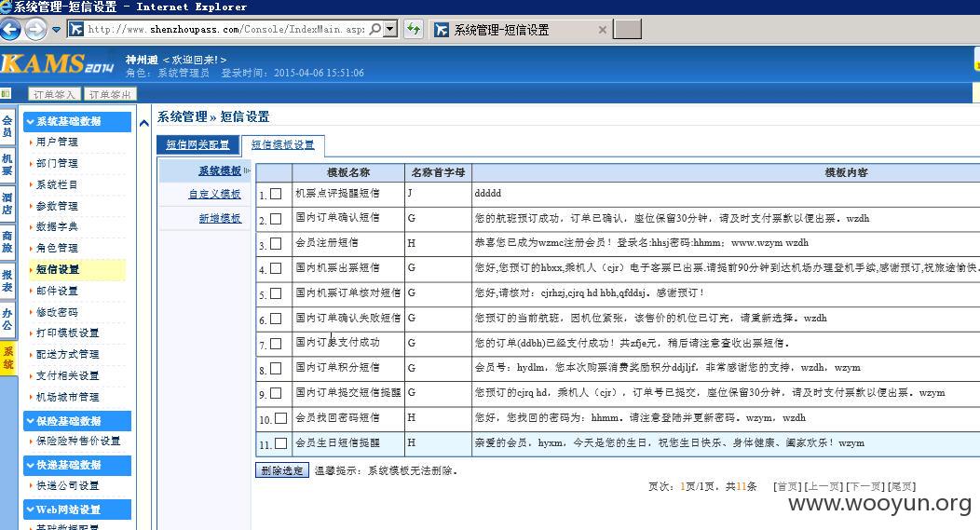Screen dimensions: 980x530
Task: Open the 商旅 side module tab
Action: tap(7, 242)
